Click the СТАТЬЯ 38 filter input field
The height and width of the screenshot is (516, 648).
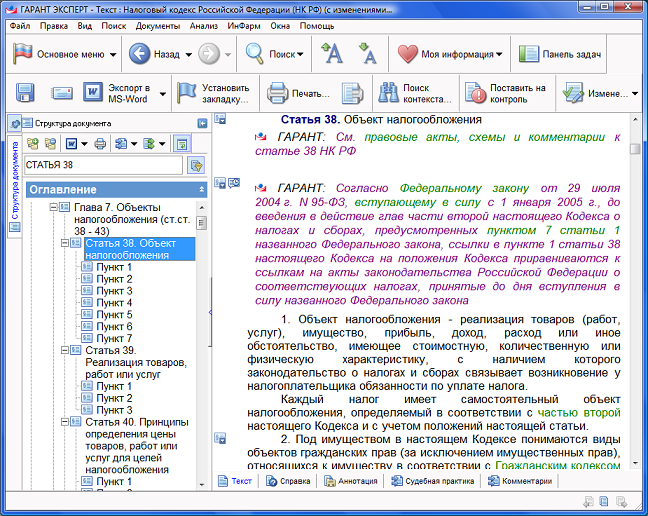tap(104, 165)
